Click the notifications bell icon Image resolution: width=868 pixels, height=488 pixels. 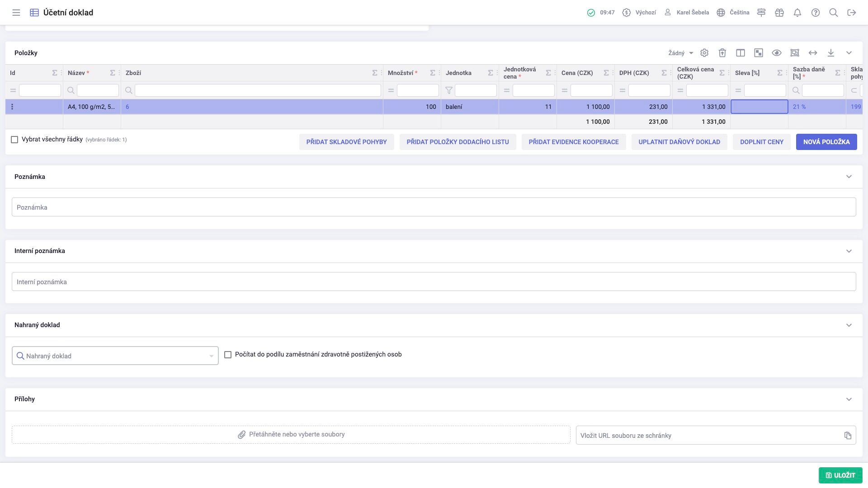797,13
